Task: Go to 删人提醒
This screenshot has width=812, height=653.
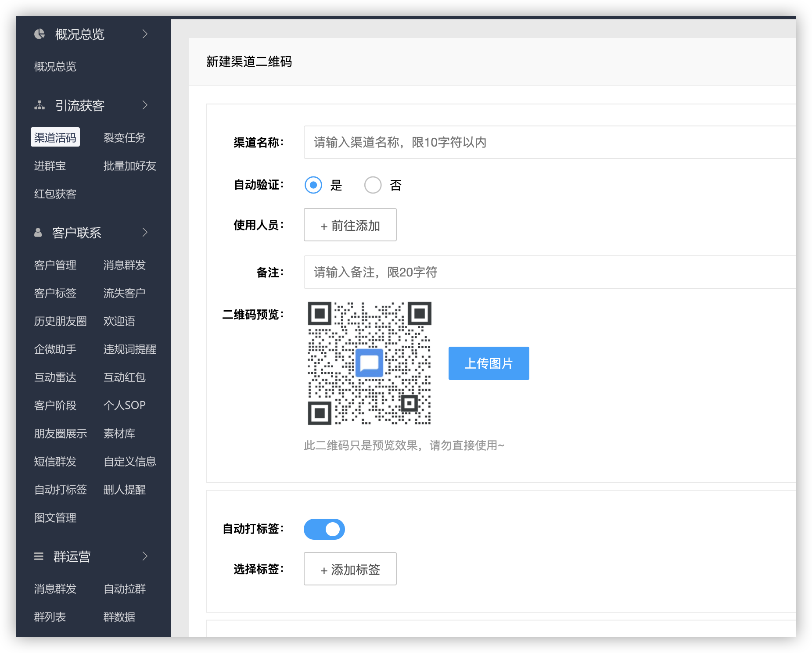Action: 125,490
